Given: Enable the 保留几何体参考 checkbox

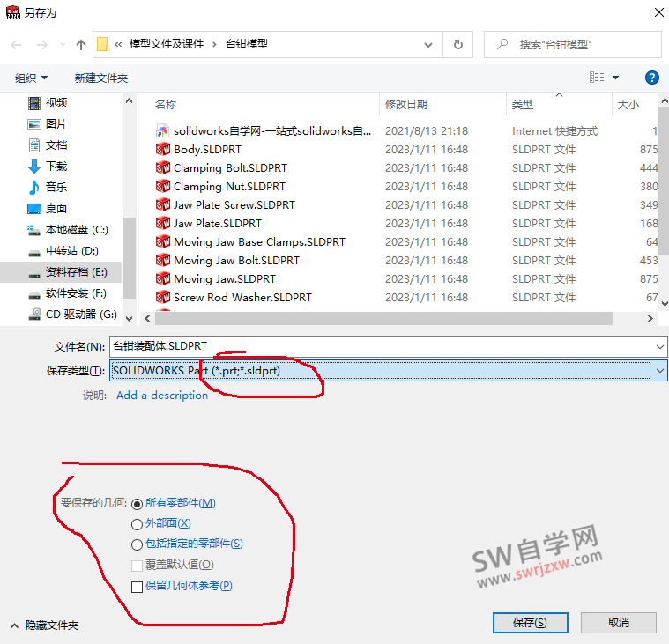Looking at the screenshot, I should [137, 587].
